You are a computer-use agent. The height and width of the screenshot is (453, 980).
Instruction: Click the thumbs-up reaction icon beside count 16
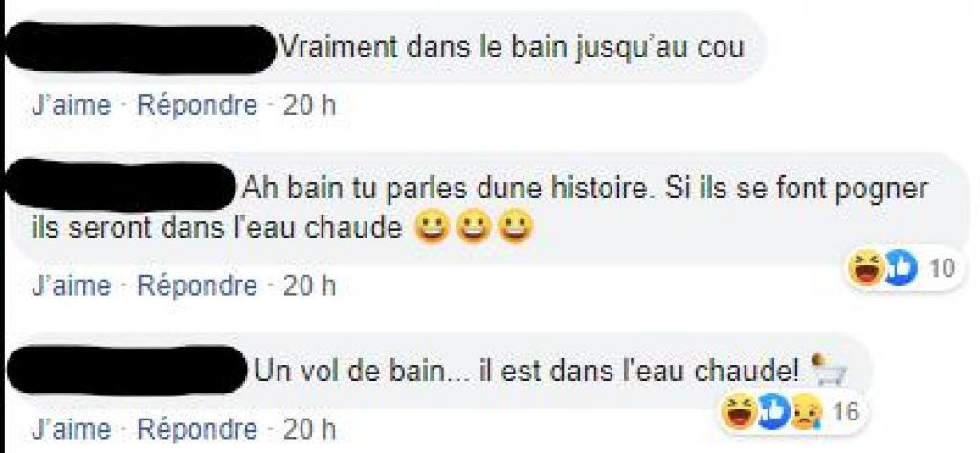coord(772,413)
